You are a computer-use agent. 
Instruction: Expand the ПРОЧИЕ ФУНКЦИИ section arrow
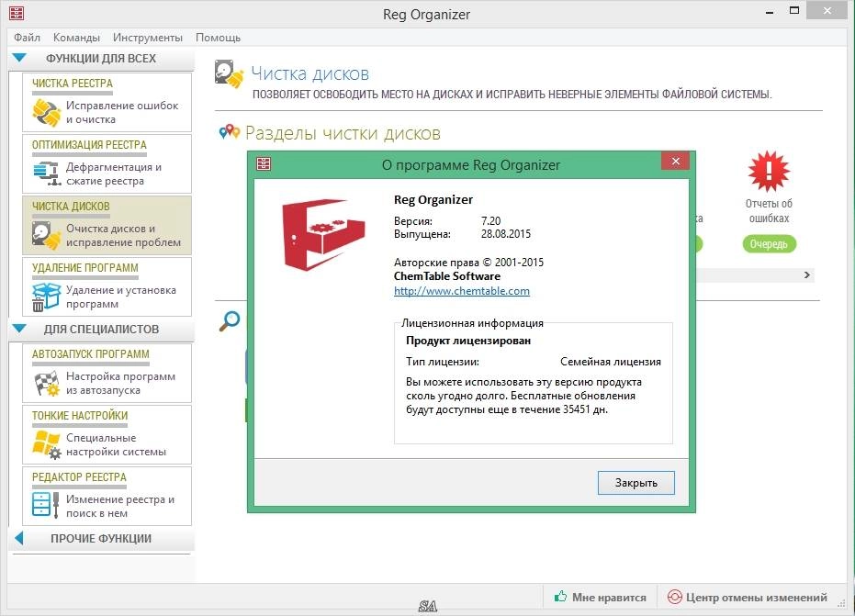point(19,538)
